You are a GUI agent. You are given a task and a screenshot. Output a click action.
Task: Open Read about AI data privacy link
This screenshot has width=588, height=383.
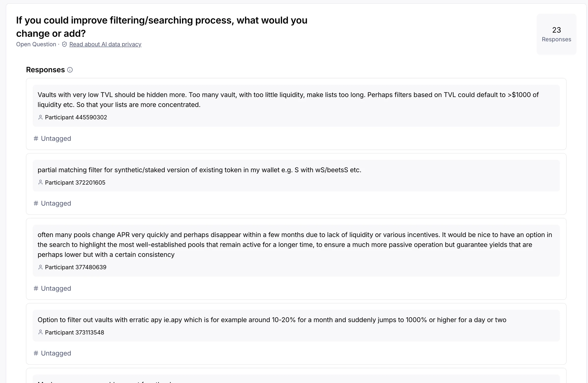[x=105, y=44]
